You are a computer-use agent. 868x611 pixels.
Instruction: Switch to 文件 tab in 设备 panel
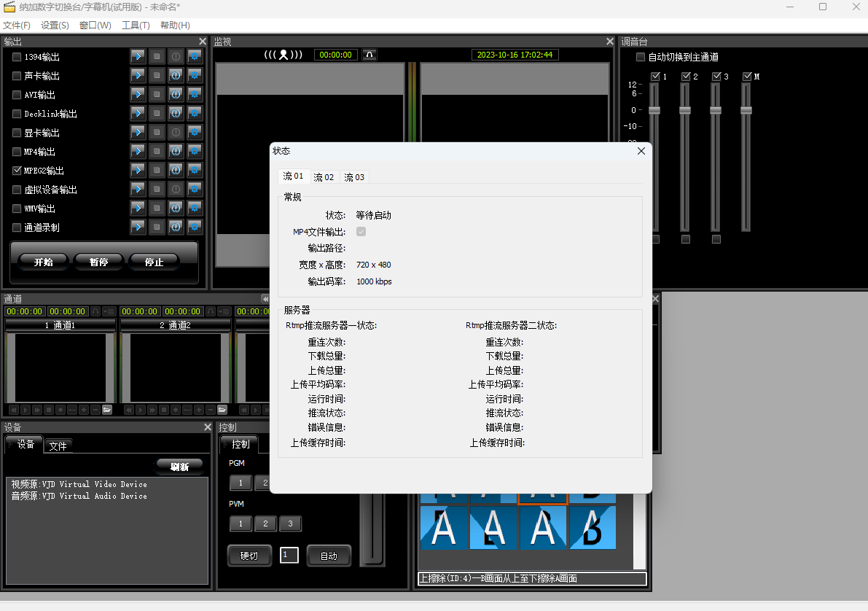point(58,445)
